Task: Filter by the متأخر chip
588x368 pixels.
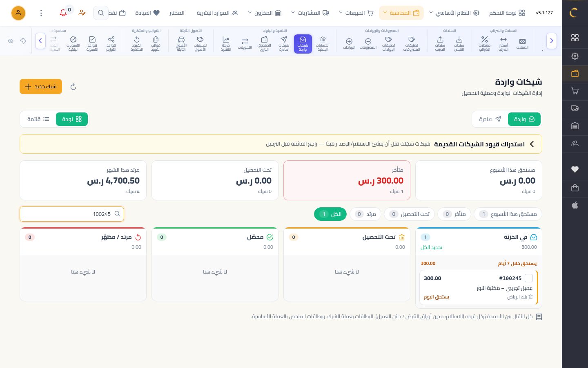Action: 454,214
